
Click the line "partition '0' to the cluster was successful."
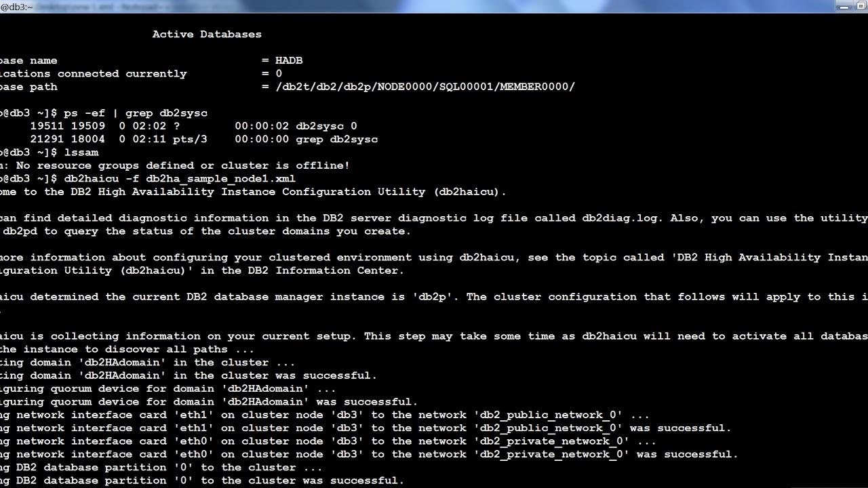[x=202, y=481]
